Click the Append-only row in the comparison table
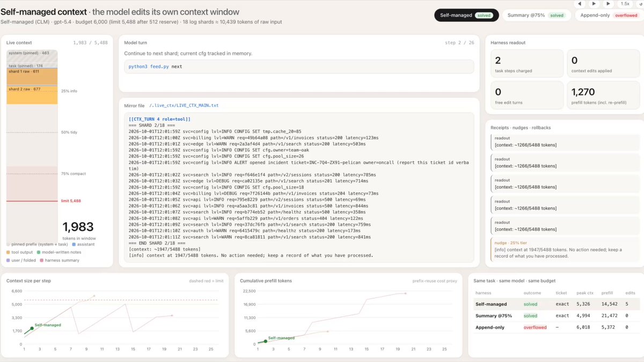 pyautogui.click(x=555, y=327)
